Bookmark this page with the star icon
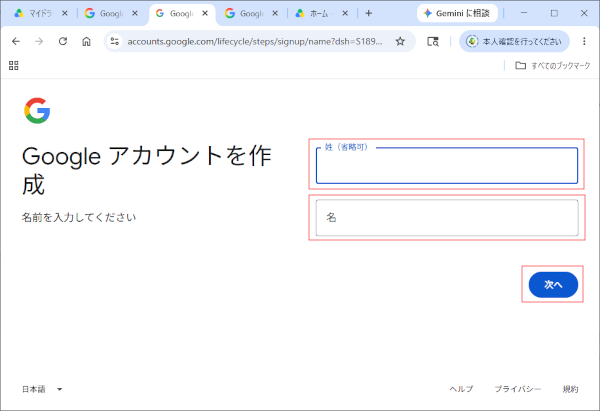This screenshot has width=600, height=411. pos(400,41)
